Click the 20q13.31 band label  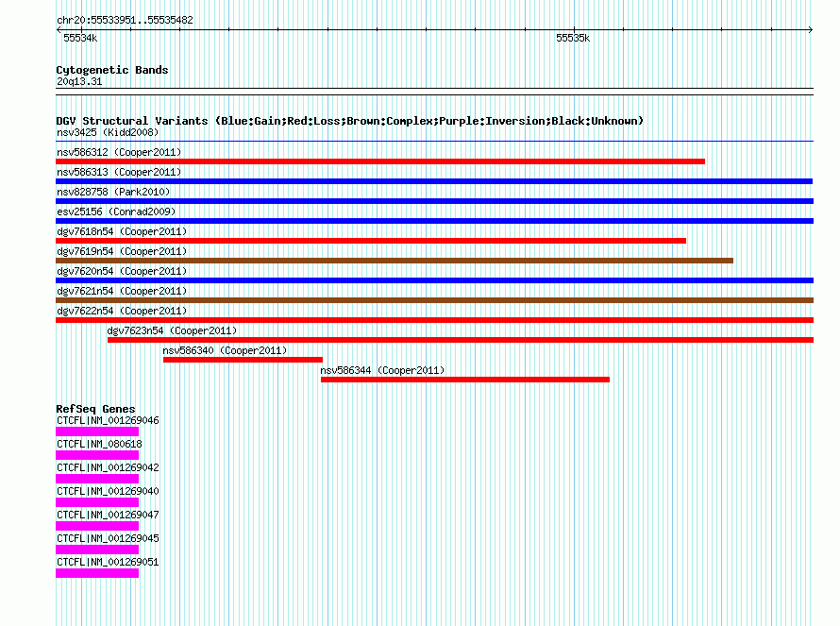pos(79,81)
